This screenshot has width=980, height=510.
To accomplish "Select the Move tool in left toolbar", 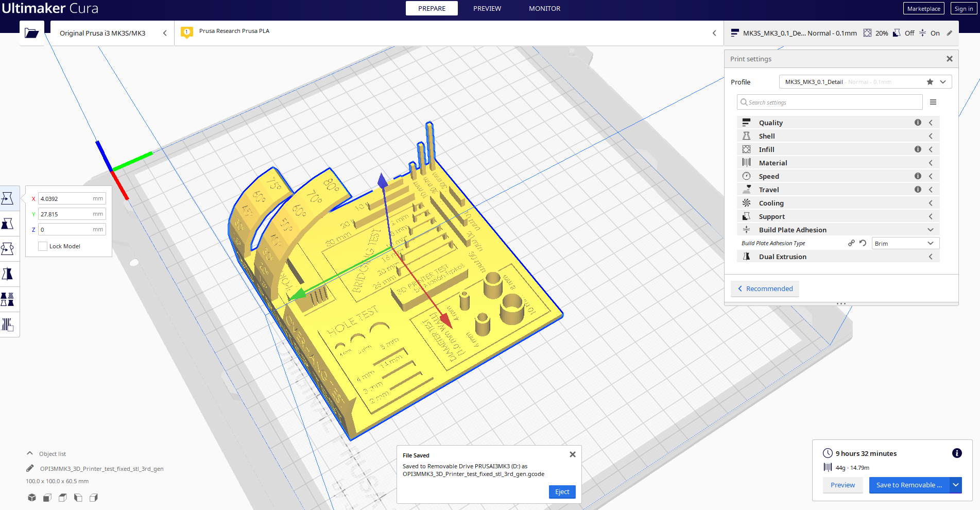I will click(x=8, y=198).
